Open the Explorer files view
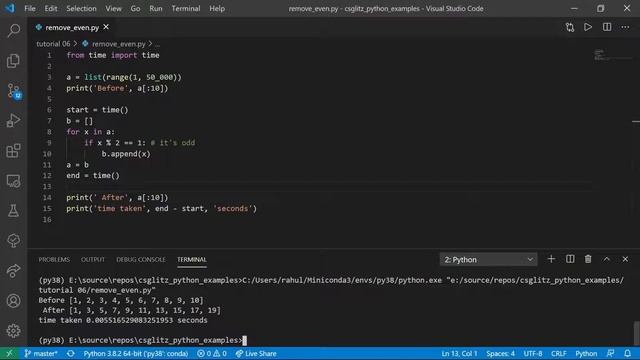The width and height of the screenshot is (640, 360). click(13, 61)
